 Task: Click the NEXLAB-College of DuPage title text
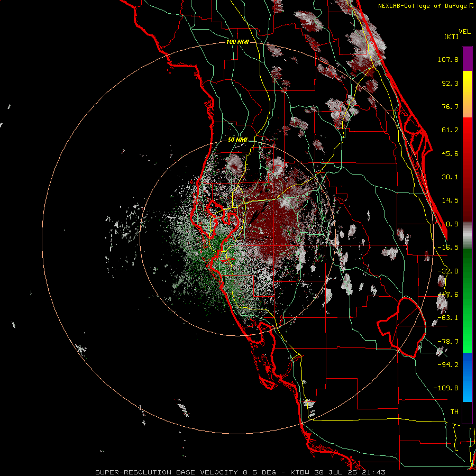click(423, 6)
